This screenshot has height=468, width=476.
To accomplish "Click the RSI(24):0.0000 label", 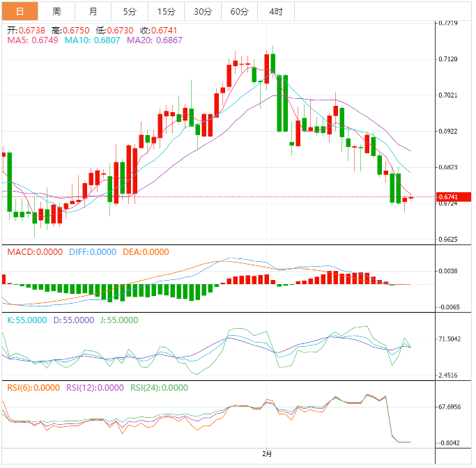I will point(159,388).
